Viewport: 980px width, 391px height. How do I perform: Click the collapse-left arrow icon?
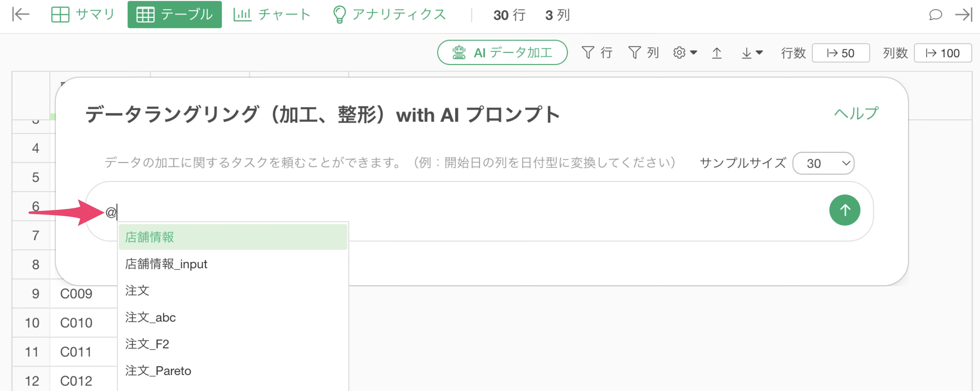click(20, 14)
